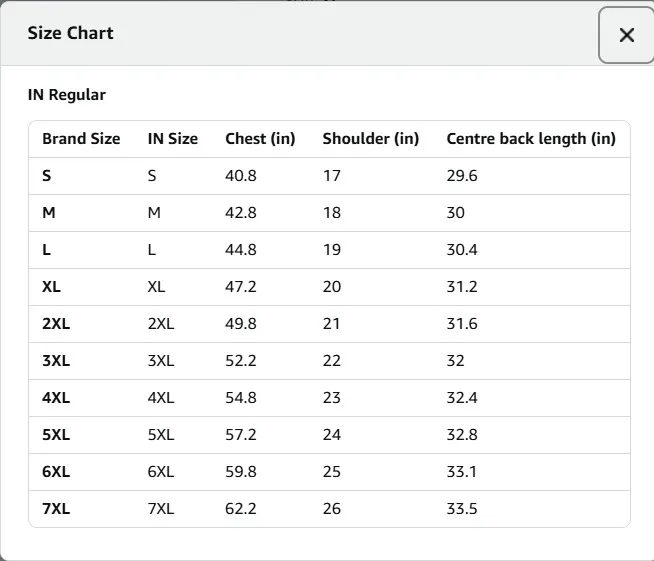Click the bold 6XL brand size cell

pyautogui.click(x=56, y=472)
